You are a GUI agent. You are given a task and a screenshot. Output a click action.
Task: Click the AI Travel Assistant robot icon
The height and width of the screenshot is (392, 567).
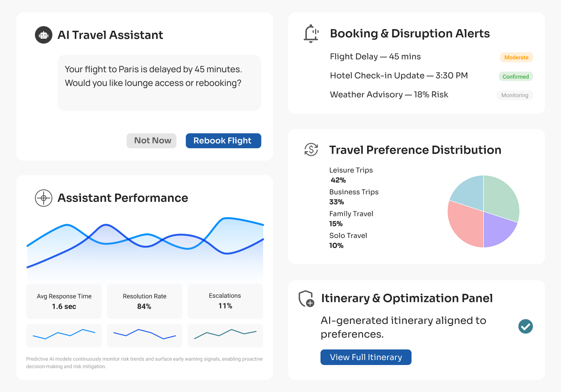click(x=44, y=35)
